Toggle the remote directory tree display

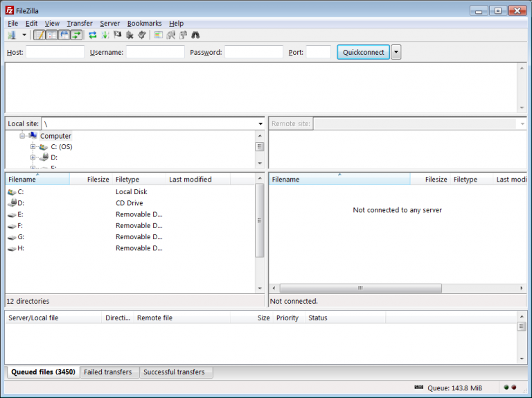pos(64,35)
